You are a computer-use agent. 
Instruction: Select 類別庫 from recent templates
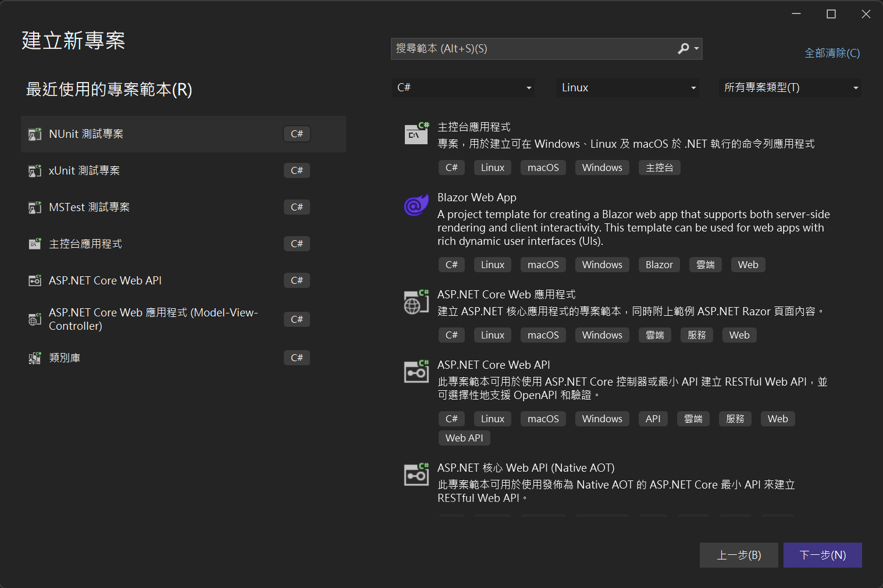(183, 358)
